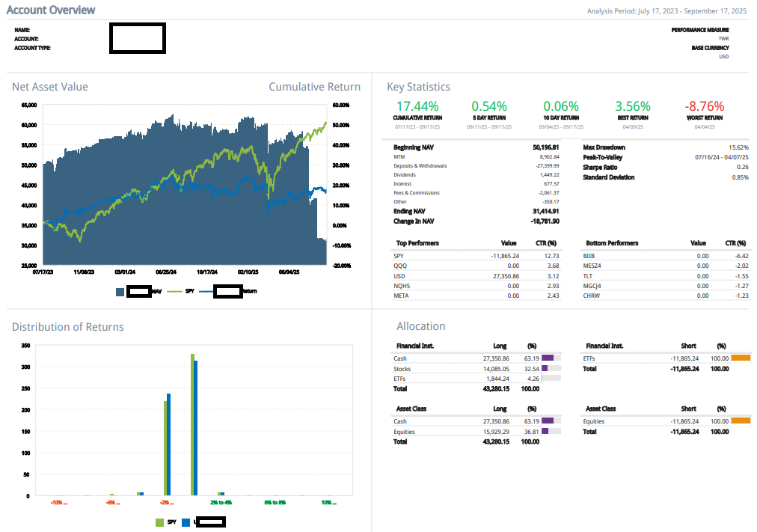Select the Max Drawdown statistic label
Viewport: 757px width, 532px height.
(604, 147)
